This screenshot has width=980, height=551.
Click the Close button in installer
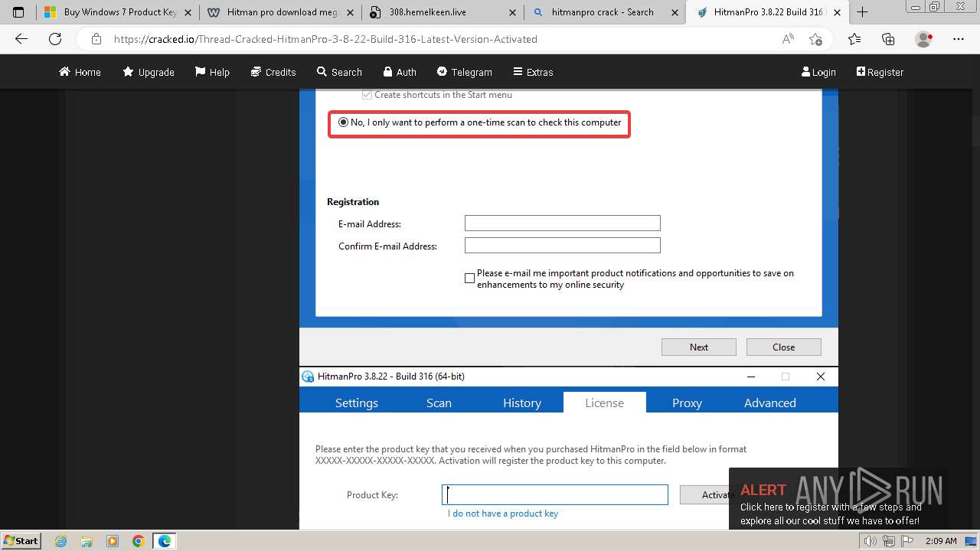coord(784,347)
